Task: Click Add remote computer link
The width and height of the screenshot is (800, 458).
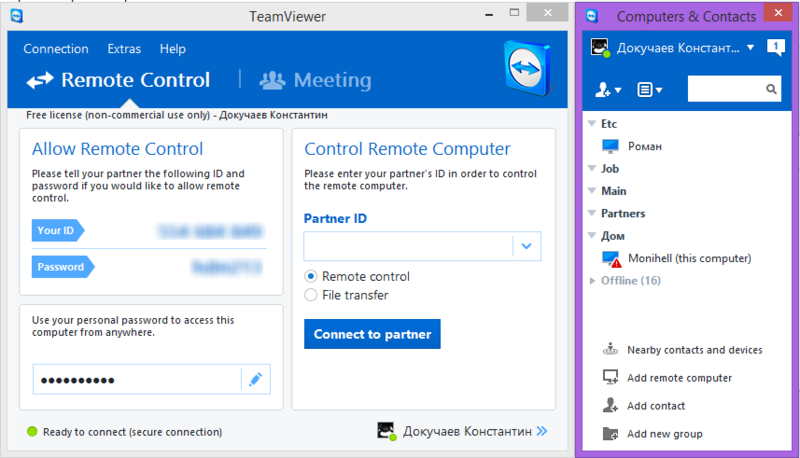Action: 679,378
